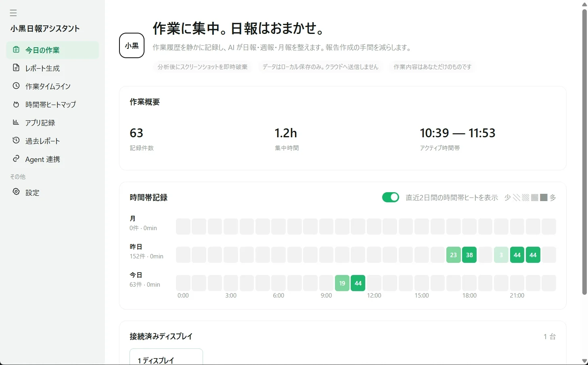588x365 pixels.
Task: Click the 12:00 time axis label
Action: coord(374,296)
